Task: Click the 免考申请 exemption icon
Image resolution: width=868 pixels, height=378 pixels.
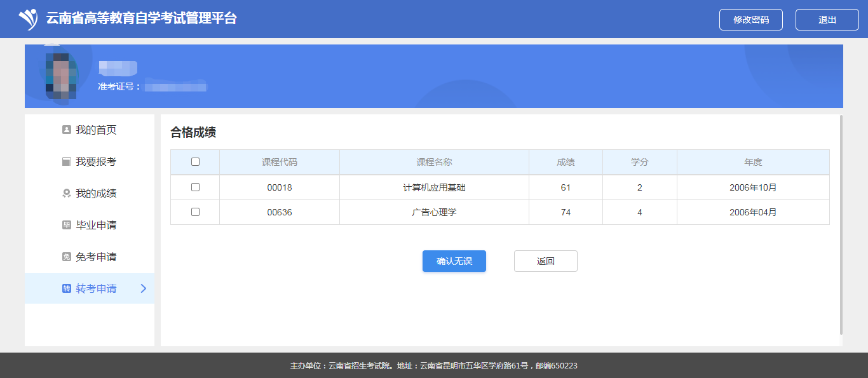Action: tap(66, 257)
